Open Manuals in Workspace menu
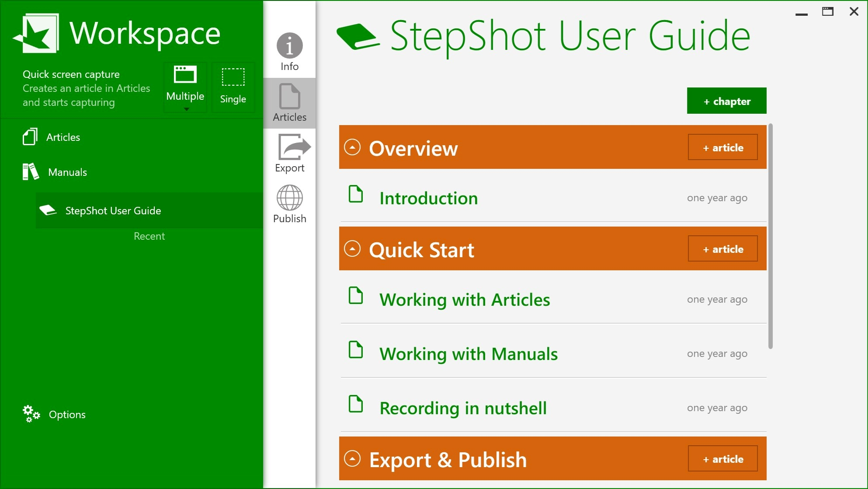The width and height of the screenshot is (868, 489). 67,172
